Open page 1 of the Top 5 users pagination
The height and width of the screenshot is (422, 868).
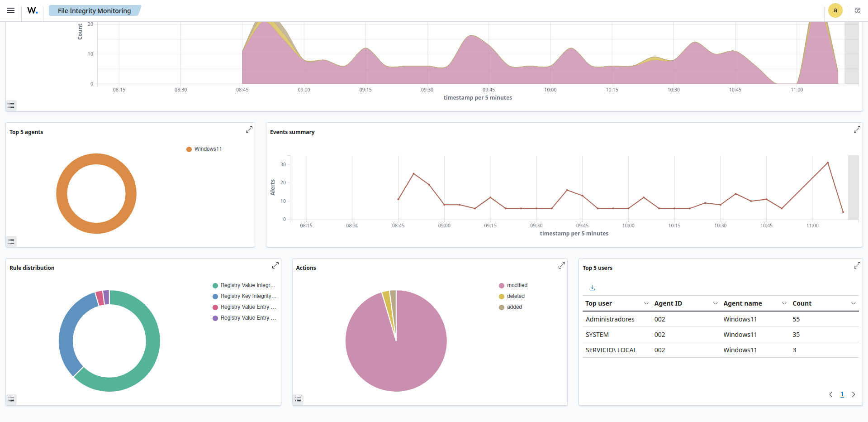click(x=842, y=394)
